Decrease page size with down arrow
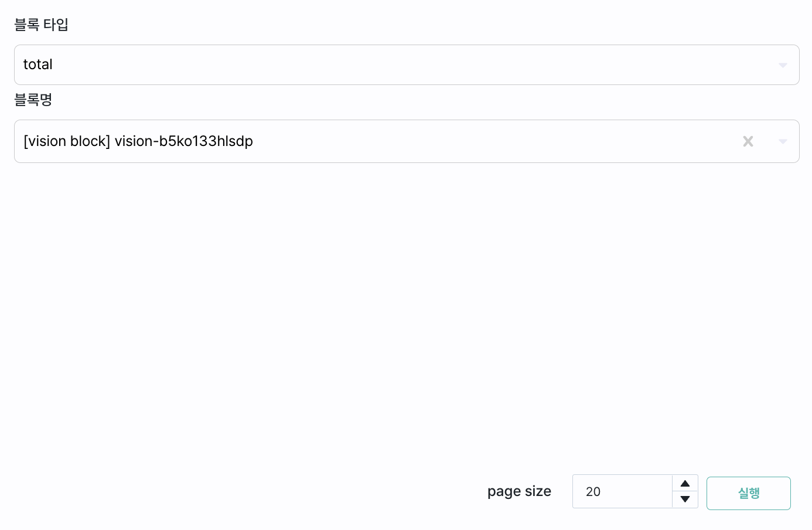 [685, 500]
